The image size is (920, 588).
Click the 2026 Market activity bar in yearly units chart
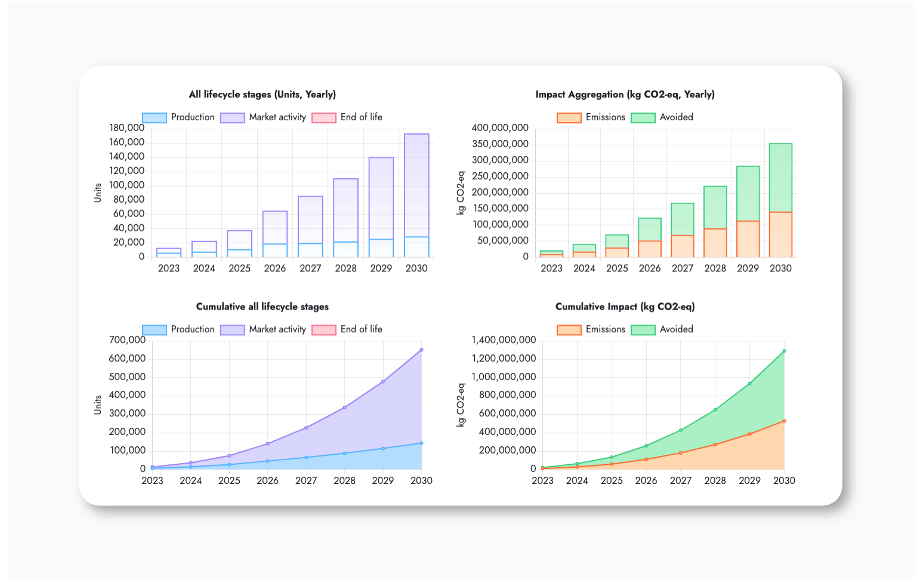(x=275, y=227)
